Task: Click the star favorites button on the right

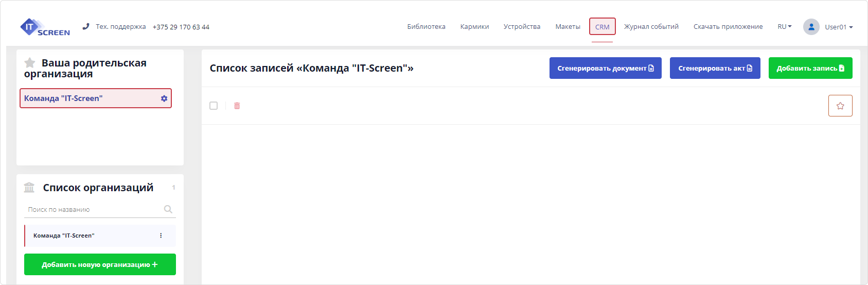Action: click(840, 106)
